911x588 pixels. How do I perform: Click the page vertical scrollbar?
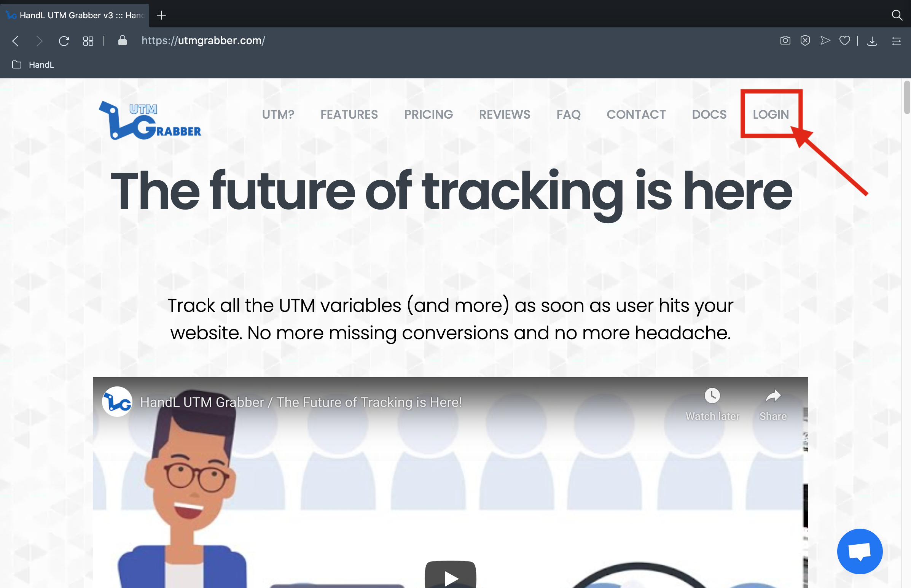coord(906,332)
